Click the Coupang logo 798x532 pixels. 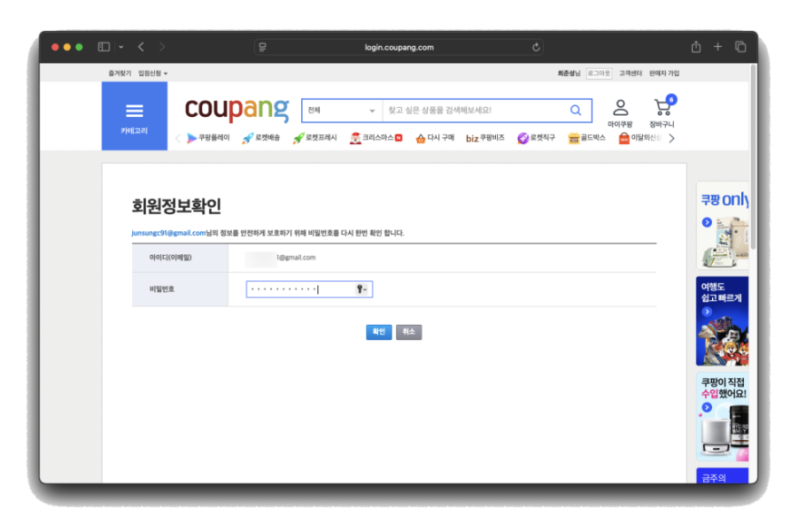coord(236,111)
